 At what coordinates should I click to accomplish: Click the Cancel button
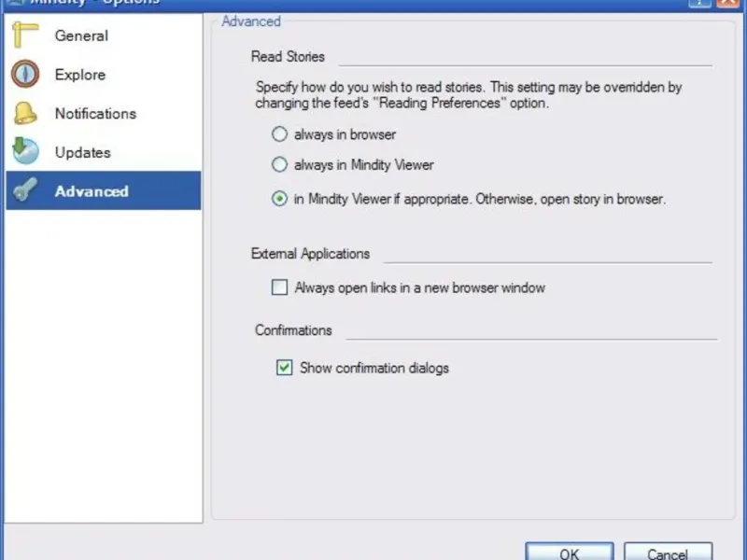[x=668, y=553]
